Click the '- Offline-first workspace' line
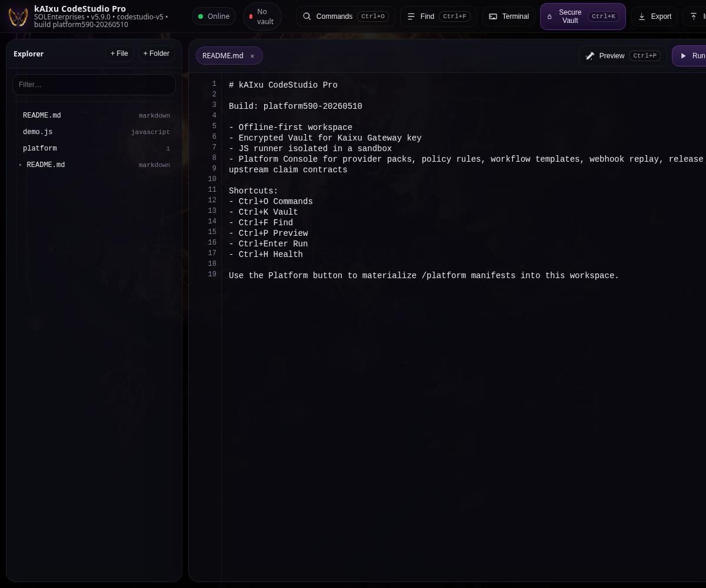 (x=291, y=128)
